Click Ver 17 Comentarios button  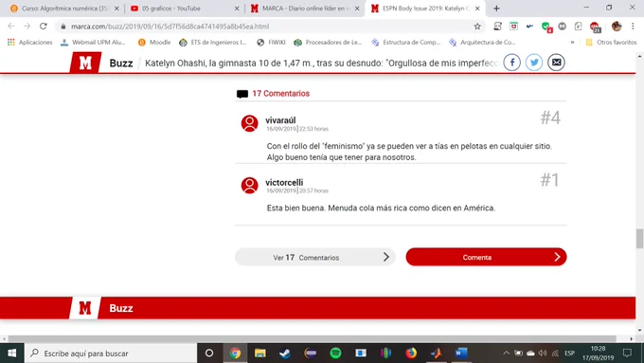[315, 258]
